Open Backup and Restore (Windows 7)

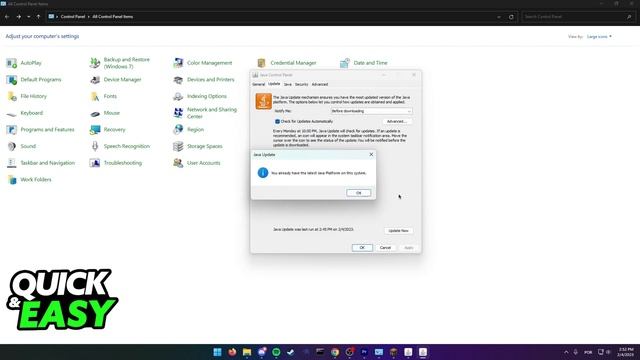(x=120, y=63)
